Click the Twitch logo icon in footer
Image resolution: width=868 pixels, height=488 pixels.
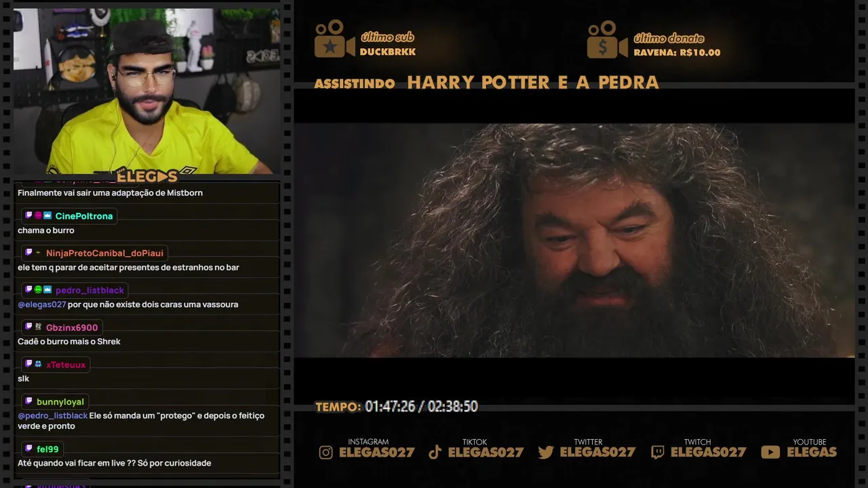(x=658, y=452)
